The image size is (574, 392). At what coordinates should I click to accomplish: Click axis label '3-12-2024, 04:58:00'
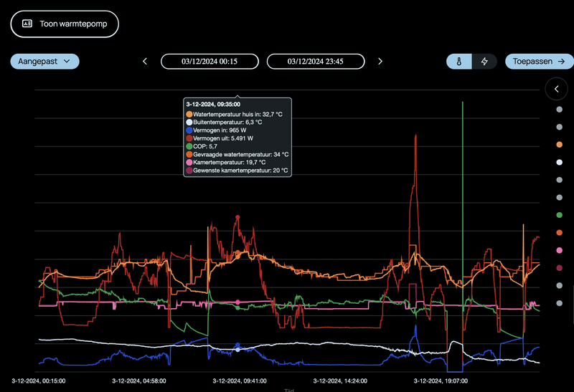point(139,381)
